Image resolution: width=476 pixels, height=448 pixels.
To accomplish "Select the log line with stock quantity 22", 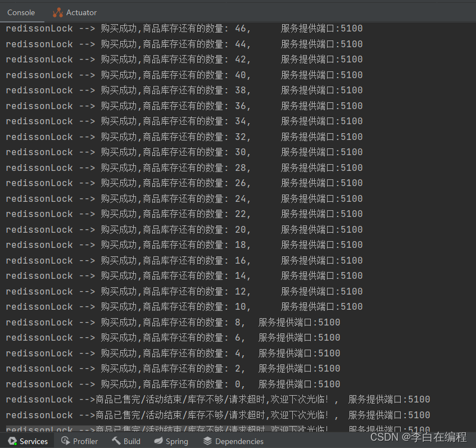I will tap(184, 214).
